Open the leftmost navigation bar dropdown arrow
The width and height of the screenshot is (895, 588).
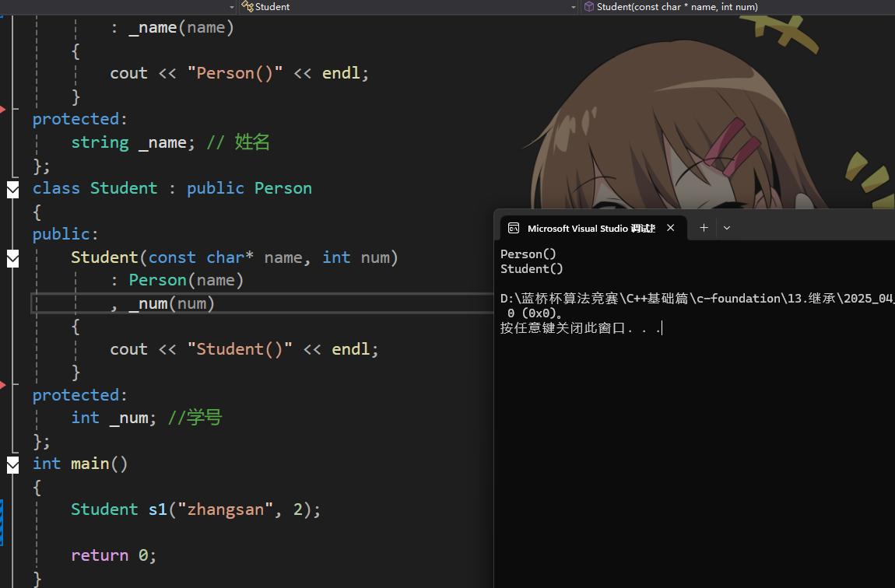tap(231, 7)
